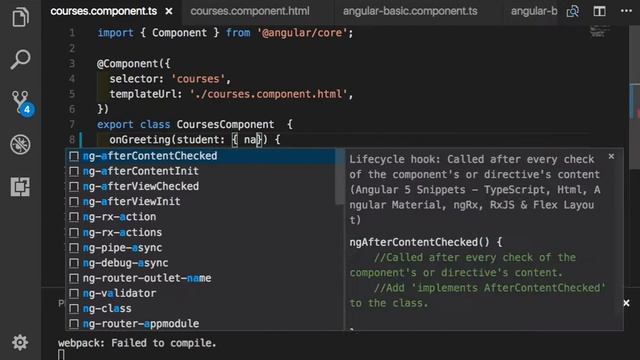Screen dimensions: 640x360
Task: Choose ng-afterContentChecked suggestion
Action: 200,156
